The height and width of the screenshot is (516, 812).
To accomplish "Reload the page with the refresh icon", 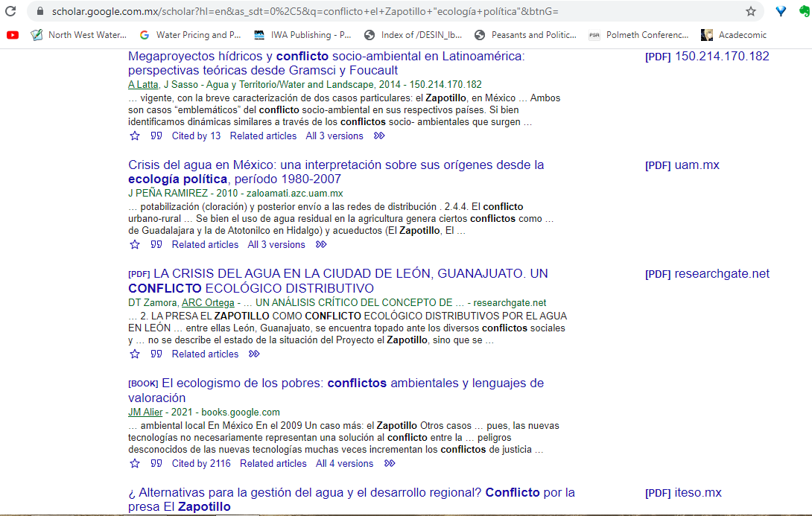I will click(10, 11).
